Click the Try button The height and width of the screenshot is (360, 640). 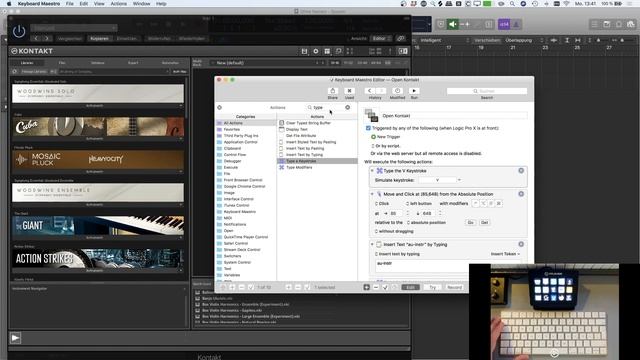tap(432, 287)
